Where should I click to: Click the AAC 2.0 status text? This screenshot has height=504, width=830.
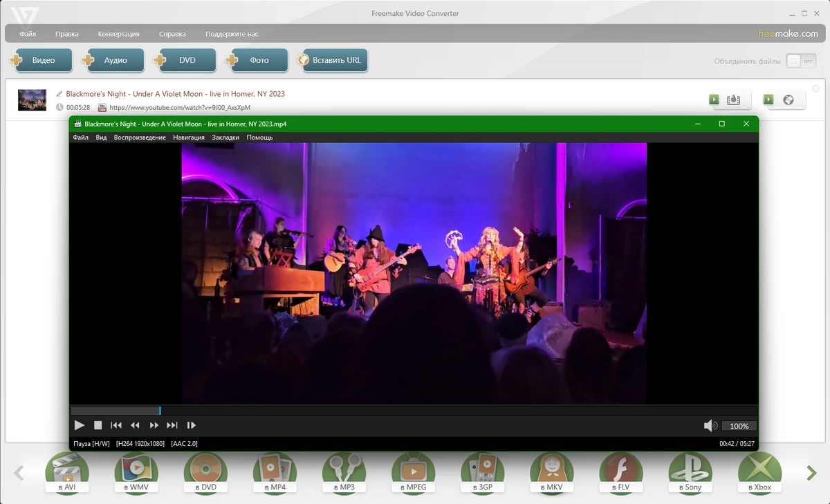184,444
